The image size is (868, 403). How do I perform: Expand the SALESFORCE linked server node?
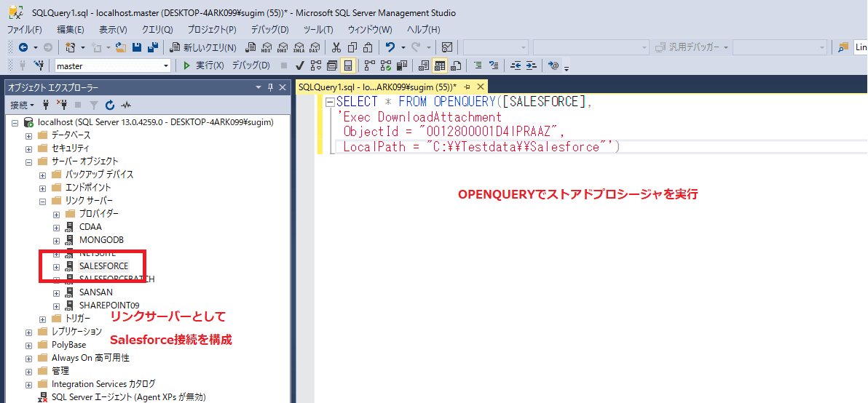click(56, 266)
